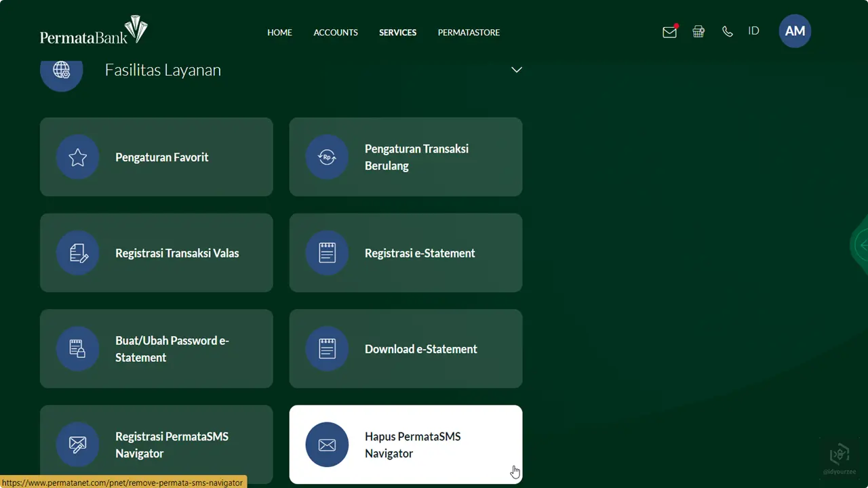
Task: Click the star icon of Pengaturan Favorit
Action: [78, 157]
